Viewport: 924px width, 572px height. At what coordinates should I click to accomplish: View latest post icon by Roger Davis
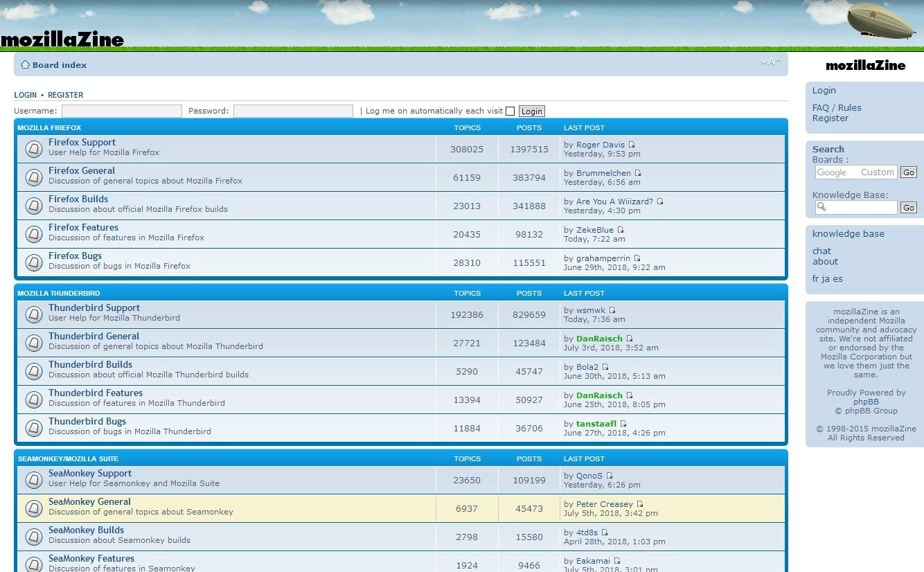click(632, 145)
